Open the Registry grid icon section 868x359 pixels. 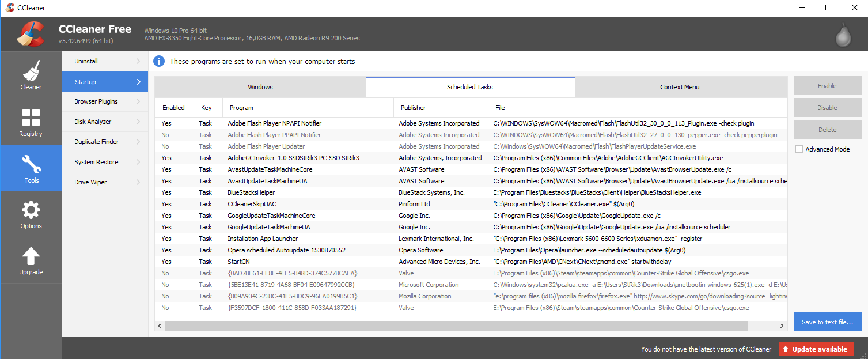pos(31,122)
